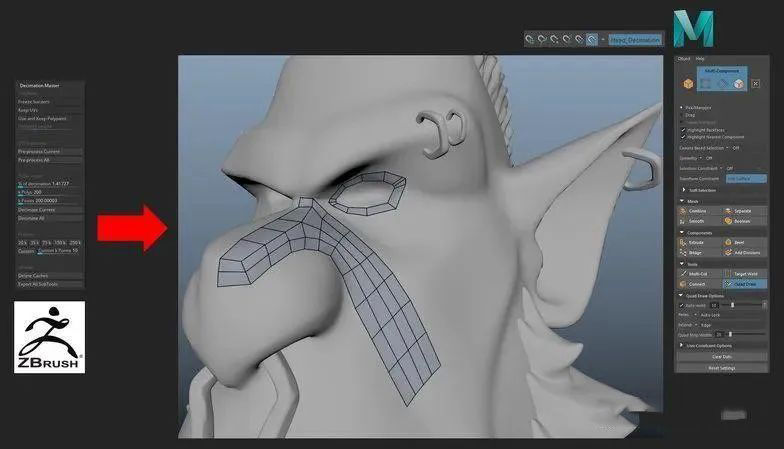
Task: Click the Clear Dots button
Action: (x=722, y=356)
